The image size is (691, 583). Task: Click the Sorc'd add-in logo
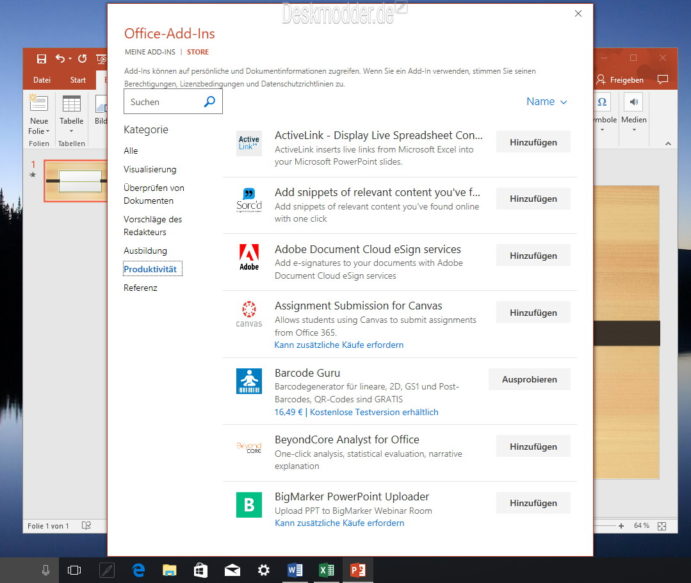tap(249, 200)
